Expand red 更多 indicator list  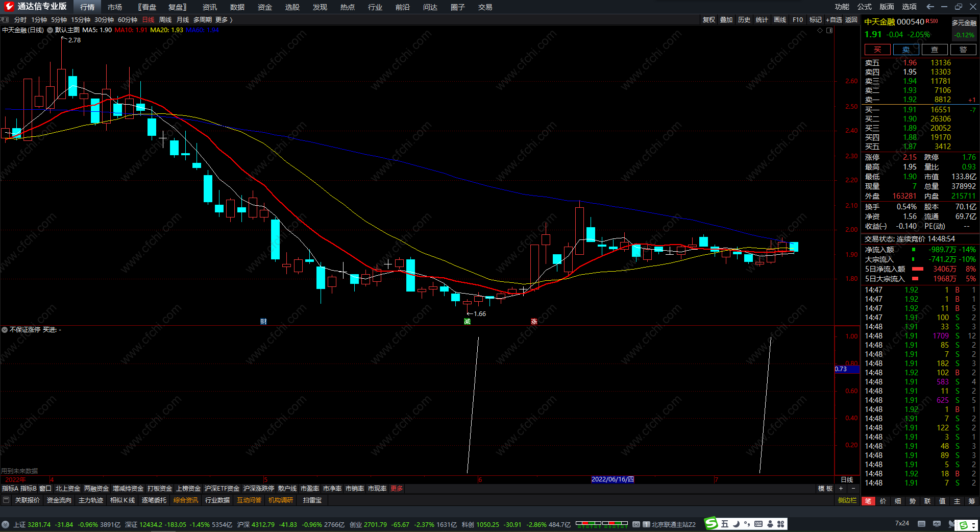point(397,489)
